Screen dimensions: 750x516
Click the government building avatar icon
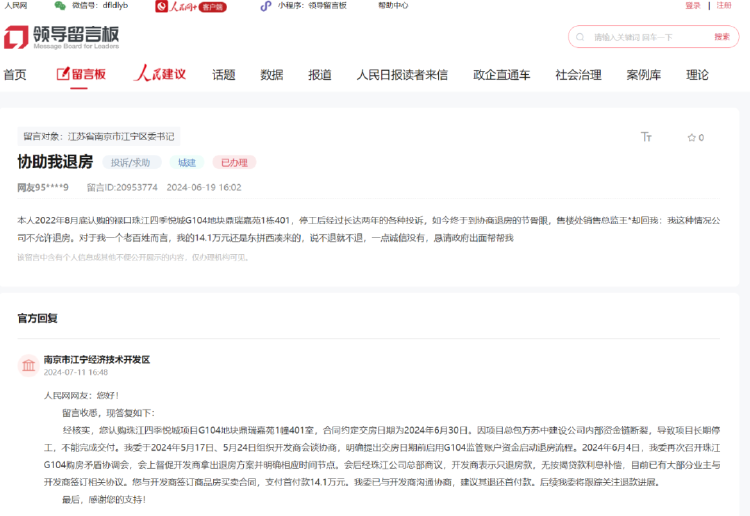tap(28, 365)
